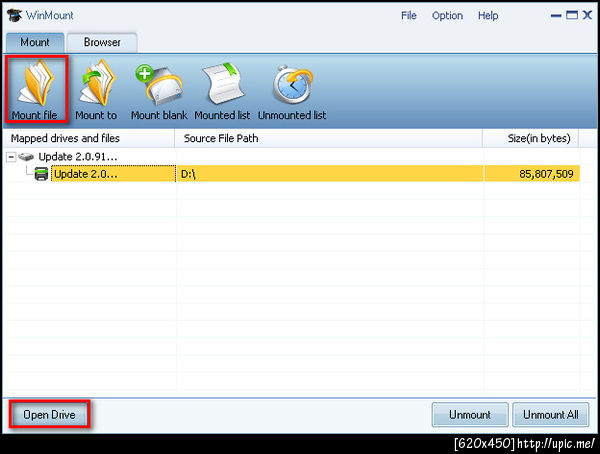This screenshot has width=600, height=454.
Task: Click the drive icon beside Update 2.0.91...
Action: coord(26,157)
